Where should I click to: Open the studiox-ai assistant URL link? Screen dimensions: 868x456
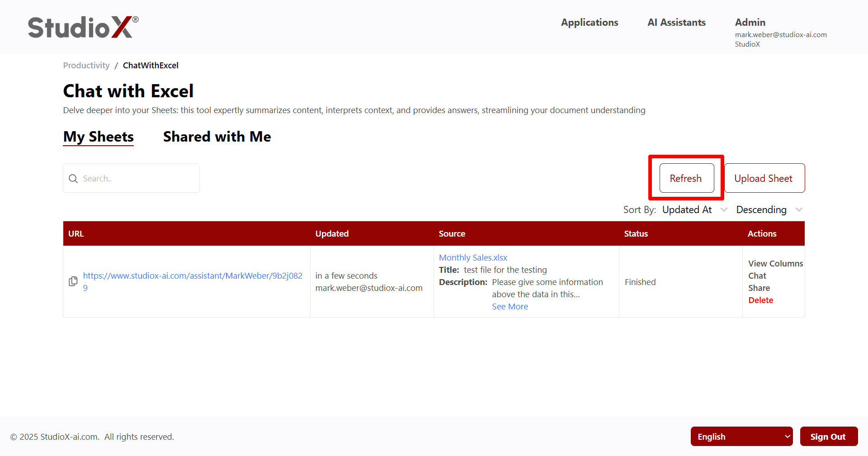(x=193, y=276)
